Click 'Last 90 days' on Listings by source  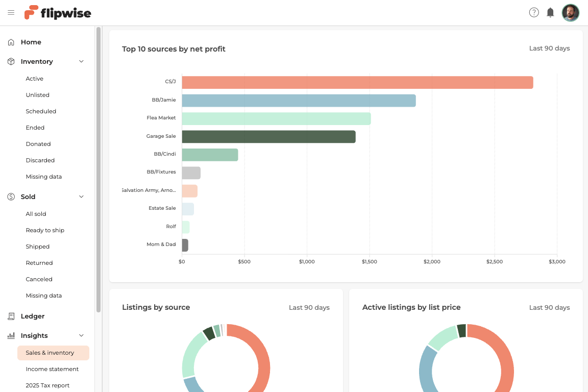(x=309, y=308)
